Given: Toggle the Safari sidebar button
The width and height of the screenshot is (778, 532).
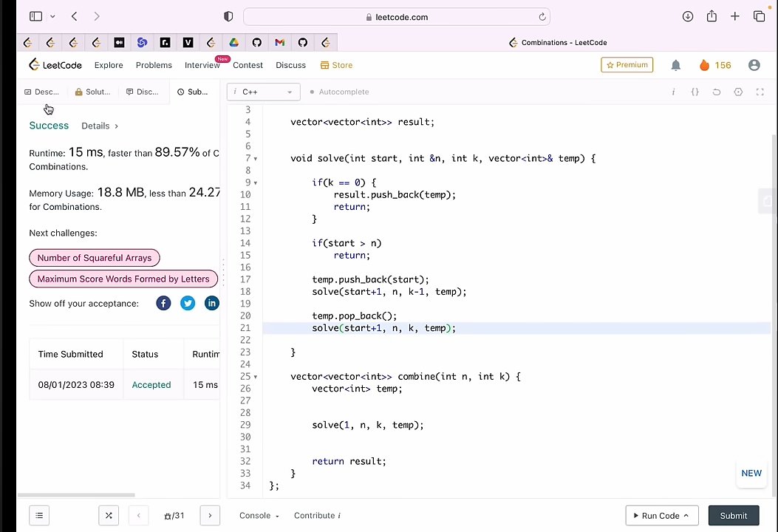Looking at the screenshot, I should pyautogui.click(x=35, y=16).
